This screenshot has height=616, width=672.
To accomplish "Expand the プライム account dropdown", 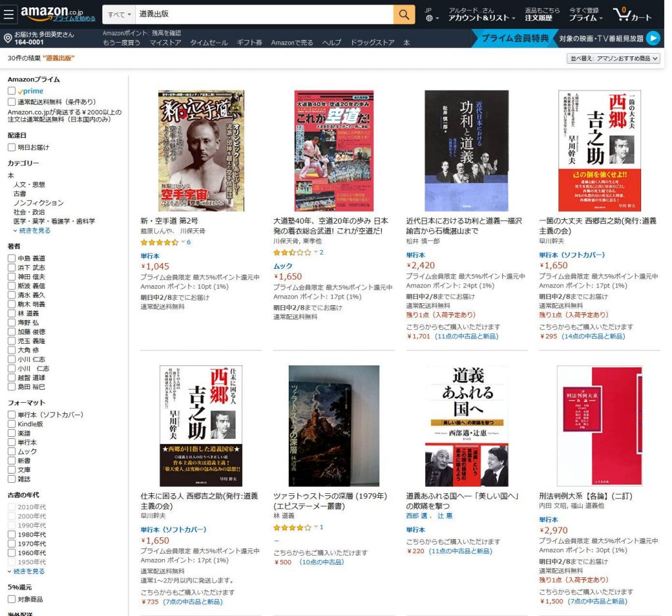I will click(585, 14).
